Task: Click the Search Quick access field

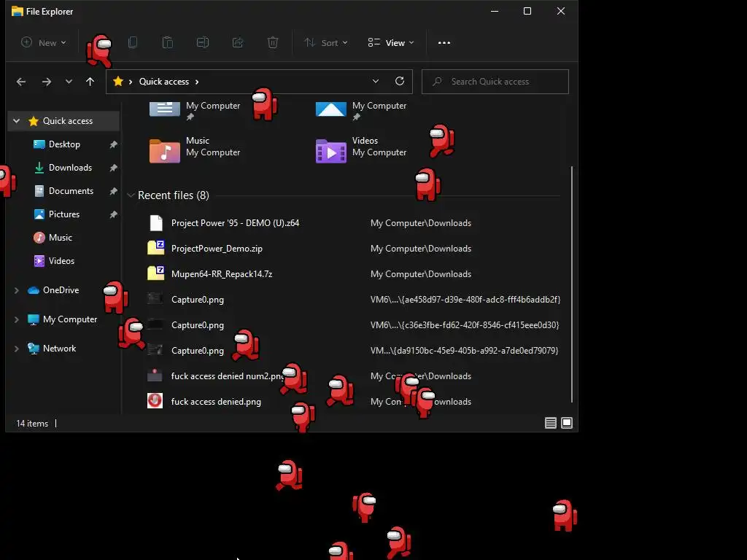Action: pos(495,82)
